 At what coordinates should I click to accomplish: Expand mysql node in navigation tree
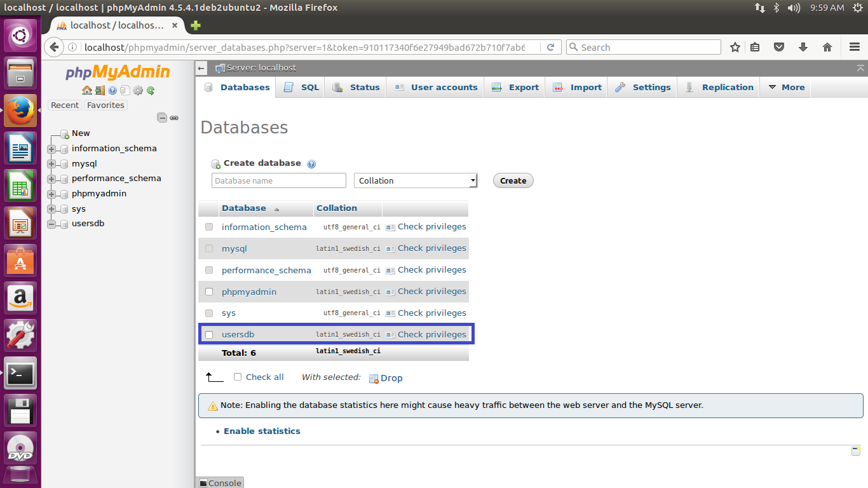click(x=51, y=164)
